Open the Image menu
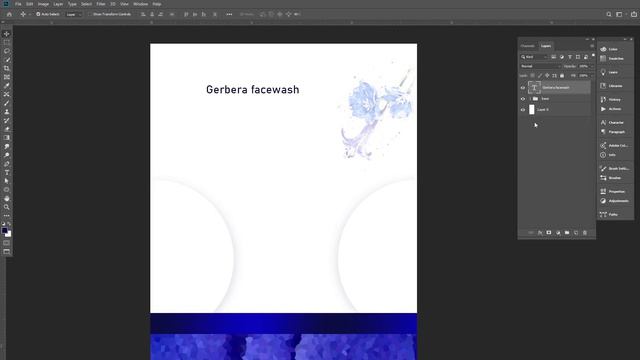Image resolution: width=640 pixels, height=360 pixels. pyautogui.click(x=43, y=4)
